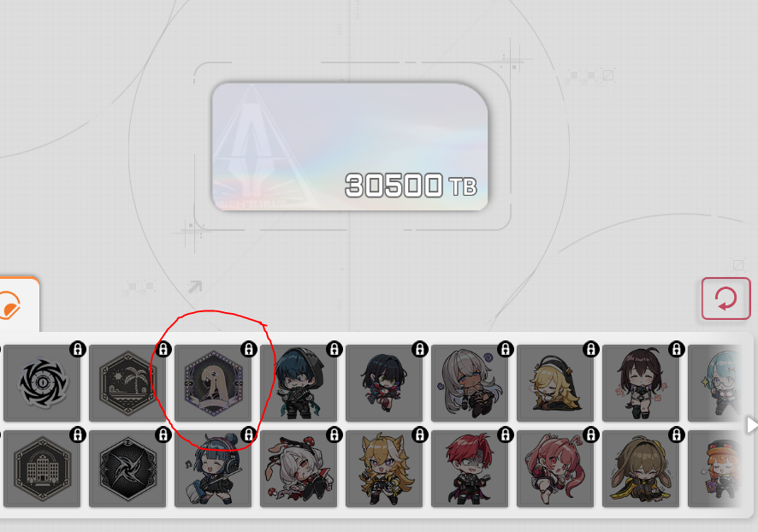758x532 pixels.
Task: Click the red refresh arrow button
Action: 725,299
